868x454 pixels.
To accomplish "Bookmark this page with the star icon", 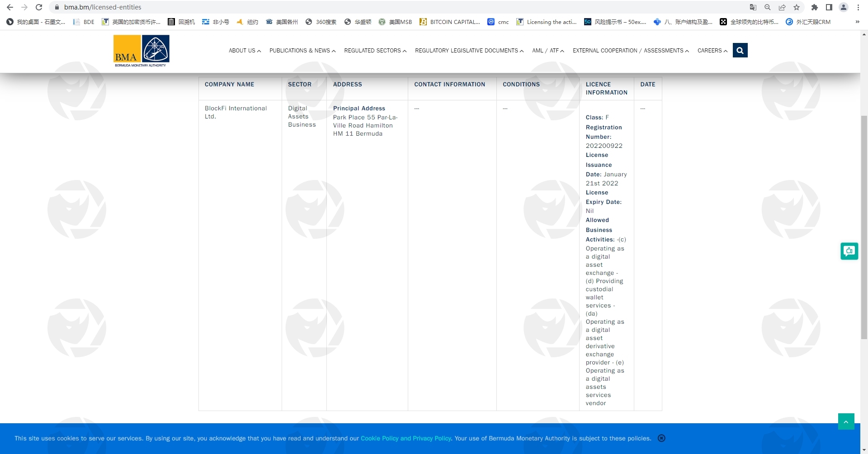I will [x=797, y=7].
